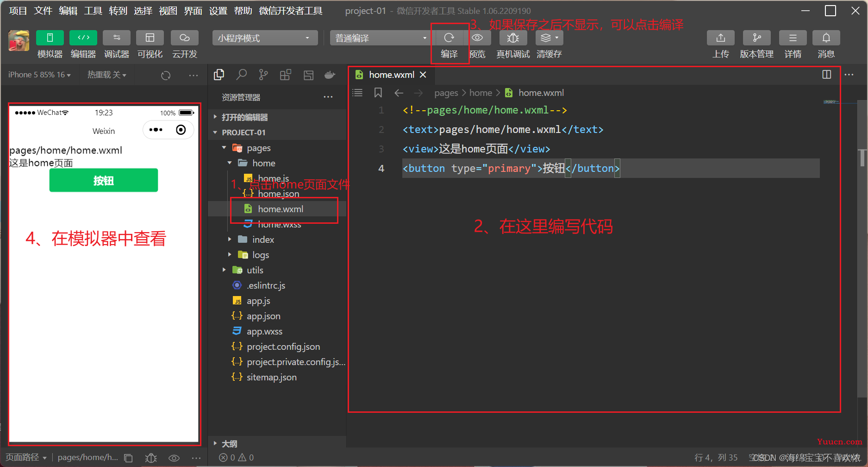
Task: Open the mini program mode dropdown
Action: point(265,38)
